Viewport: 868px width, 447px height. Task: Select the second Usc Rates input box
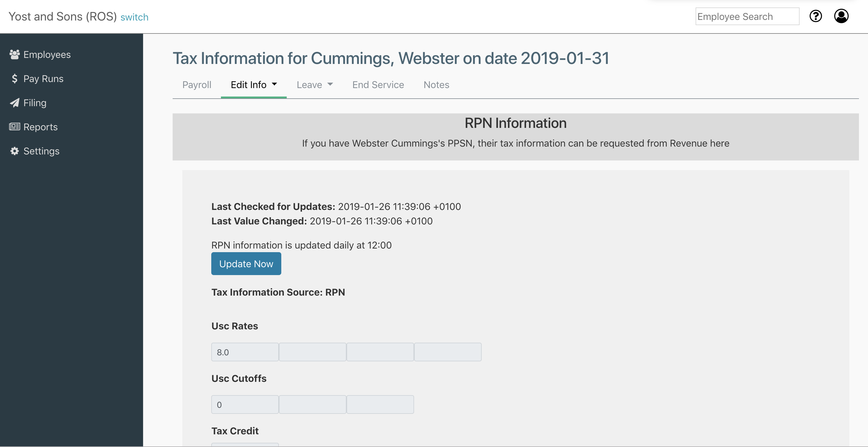[312, 352]
